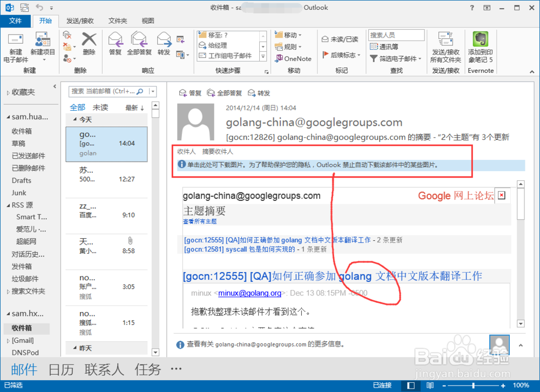
Task: Click the Send/Receive icon in quick access toolbar
Action: coord(24,7)
